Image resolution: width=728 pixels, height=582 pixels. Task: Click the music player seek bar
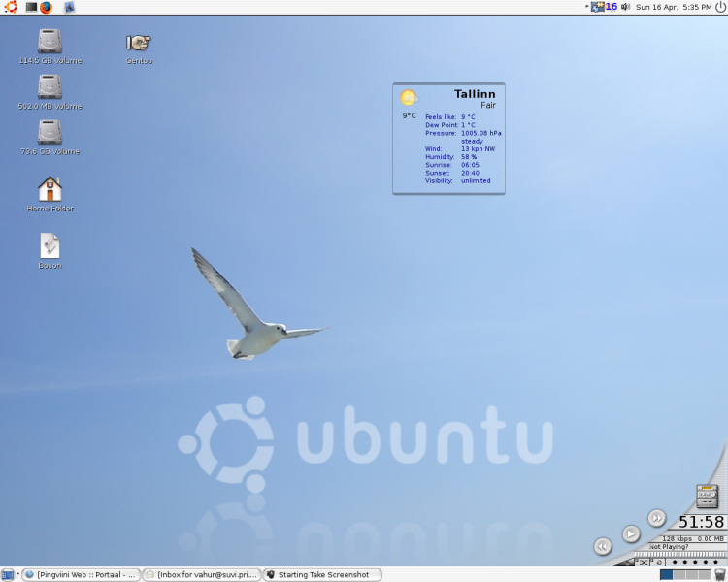point(679,555)
